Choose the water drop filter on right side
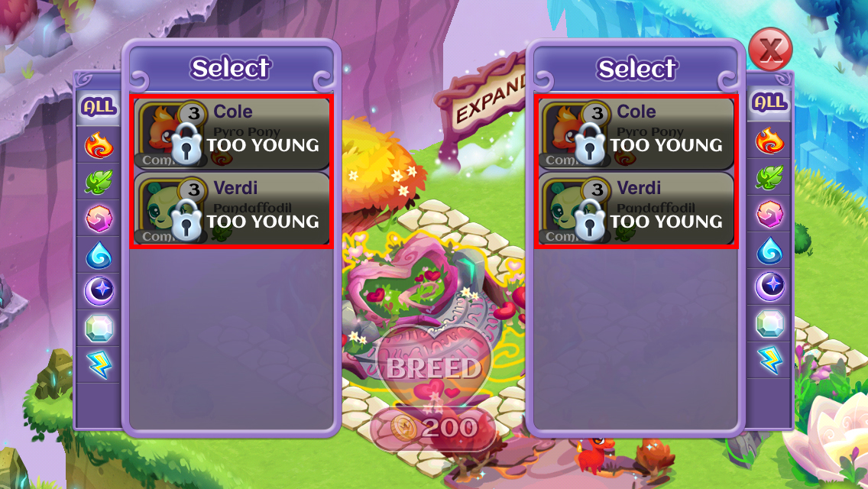The image size is (868, 489). [769, 251]
